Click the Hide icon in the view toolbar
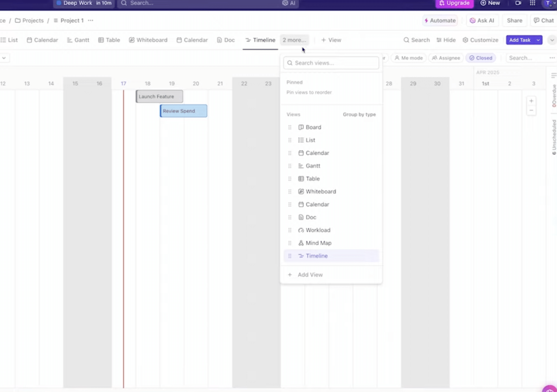Screen dimensions: 557x392 [439, 40]
